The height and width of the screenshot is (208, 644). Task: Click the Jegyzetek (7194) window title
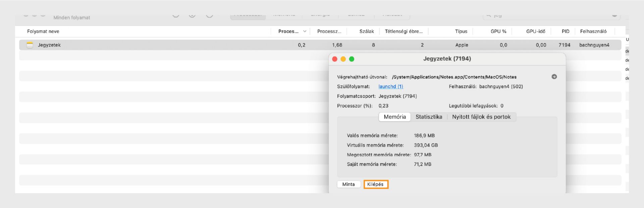pyautogui.click(x=447, y=59)
